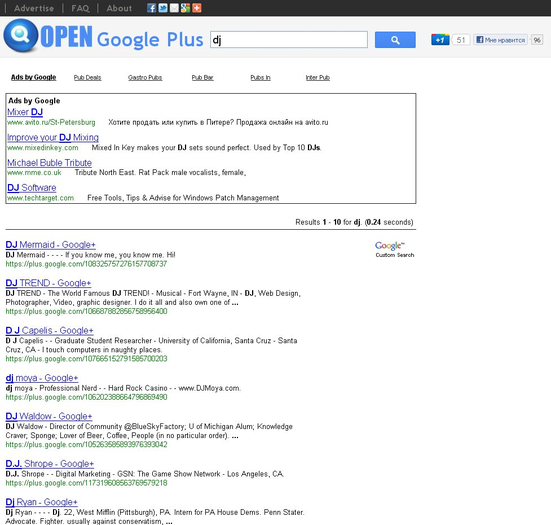The height and width of the screenshot is (525, 551).
Task: Click the Google Custom Search logo
Action: click(394, 249)
